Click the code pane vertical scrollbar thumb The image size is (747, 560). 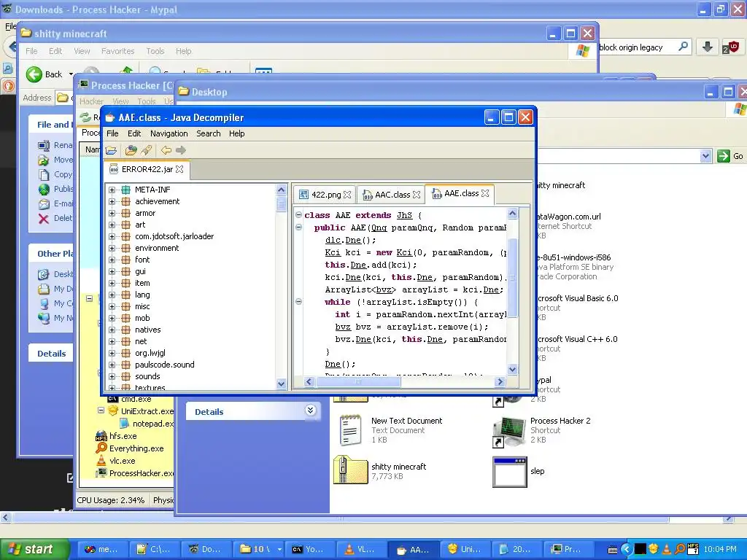coord(513,277)
